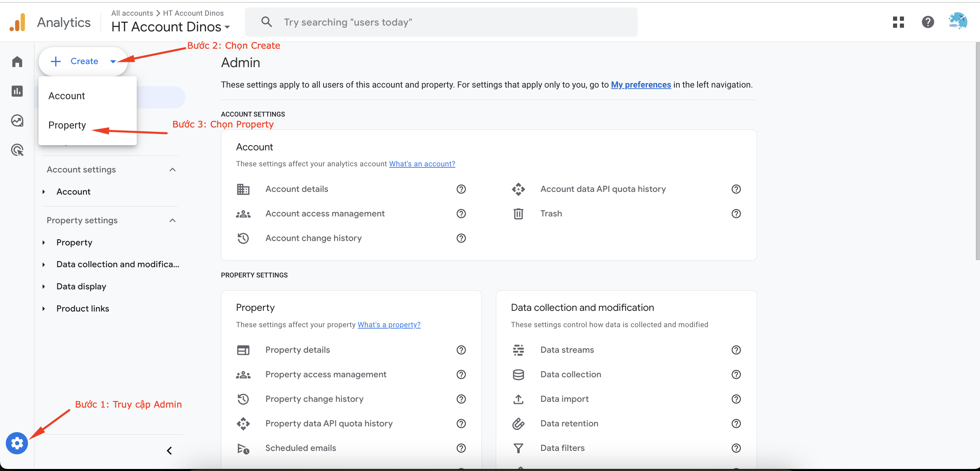This screenshot has height=471, width=980.
Task: Open Property data API quota history
Action: (329, 424)
